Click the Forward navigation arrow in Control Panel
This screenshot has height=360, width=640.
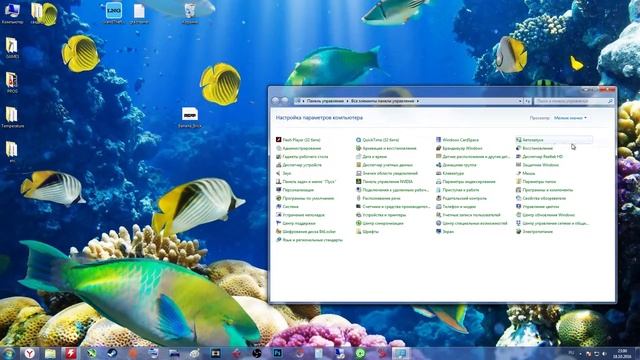[x=285, y=100]
